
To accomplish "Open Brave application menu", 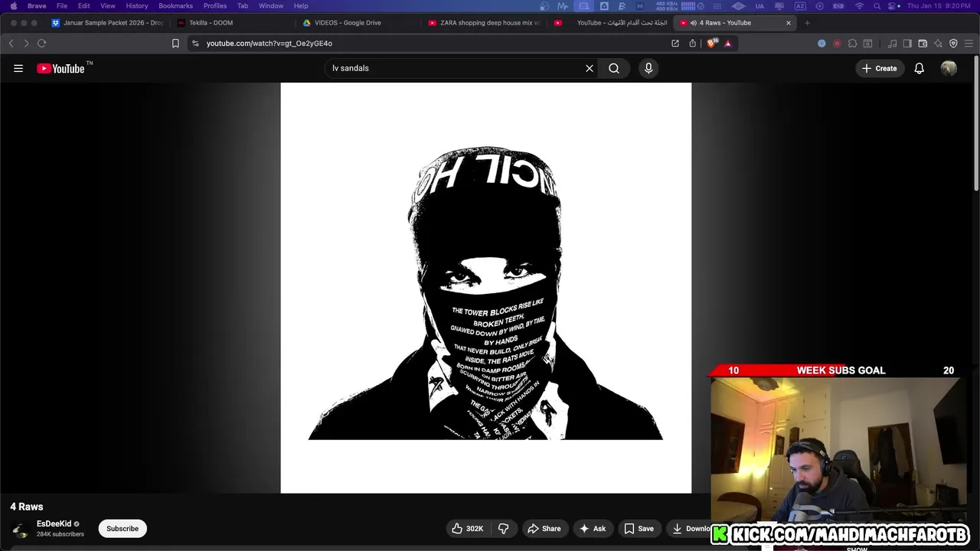I will pos(37,6).
